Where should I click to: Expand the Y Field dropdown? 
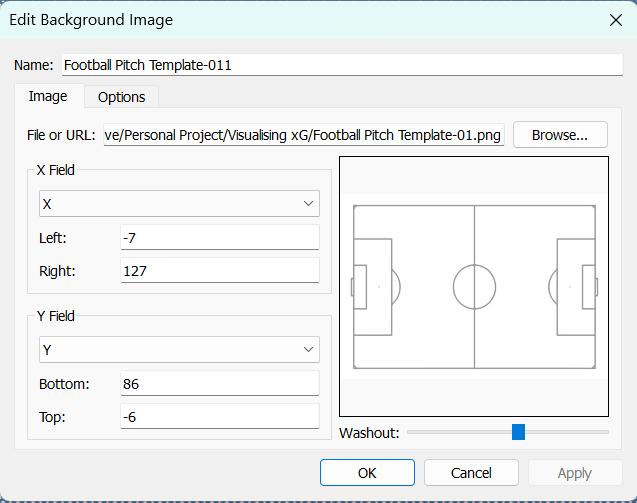(172, 349)
